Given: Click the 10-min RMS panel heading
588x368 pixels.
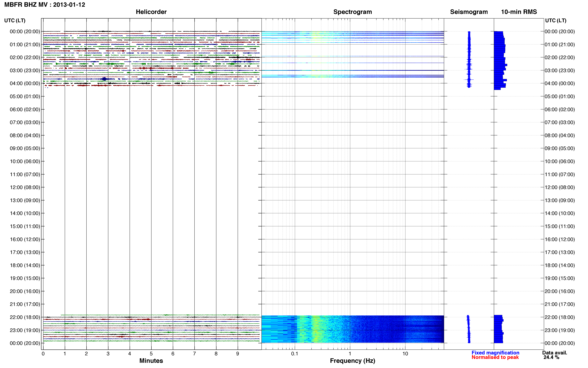Looking at the screenshot, I should [519, 12].
